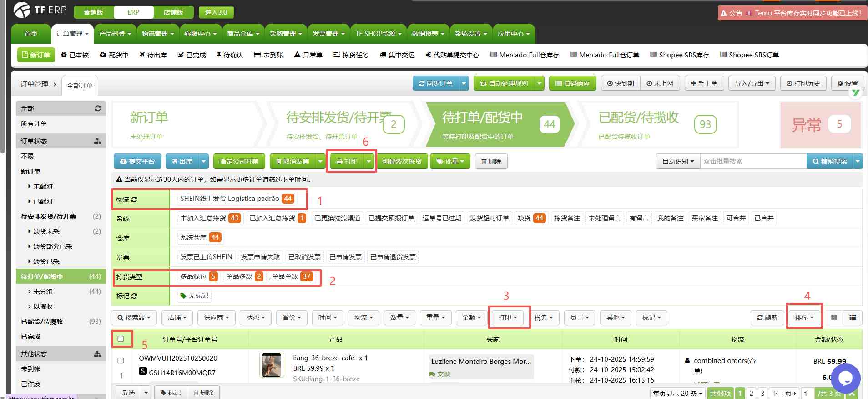The image size is (868, 399).
Task: Check the first order row checkbox
Action: [121, 361]
